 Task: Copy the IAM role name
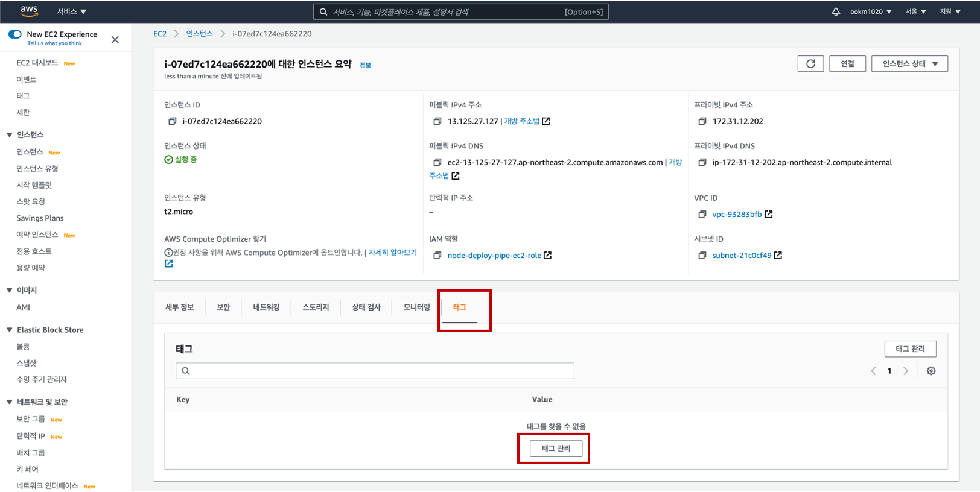click(437, 255)
